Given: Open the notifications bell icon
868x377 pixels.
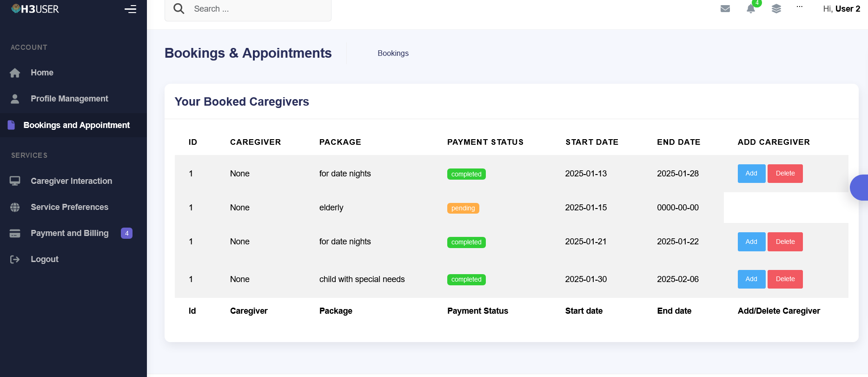Looking at the screenshot, I should [x=750, y=9].
